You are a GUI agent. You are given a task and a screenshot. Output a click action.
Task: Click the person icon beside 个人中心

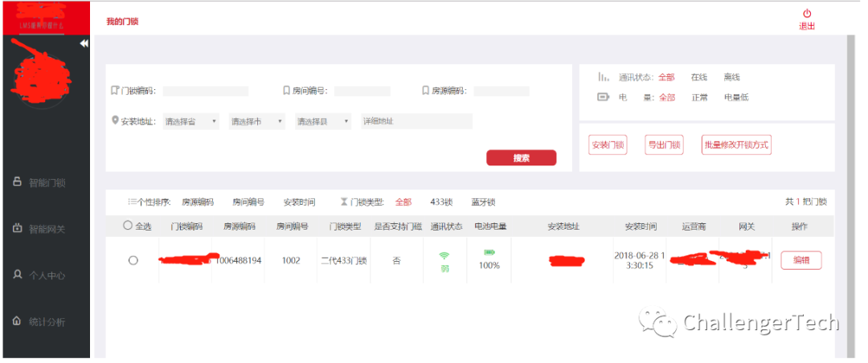point(17,275)
